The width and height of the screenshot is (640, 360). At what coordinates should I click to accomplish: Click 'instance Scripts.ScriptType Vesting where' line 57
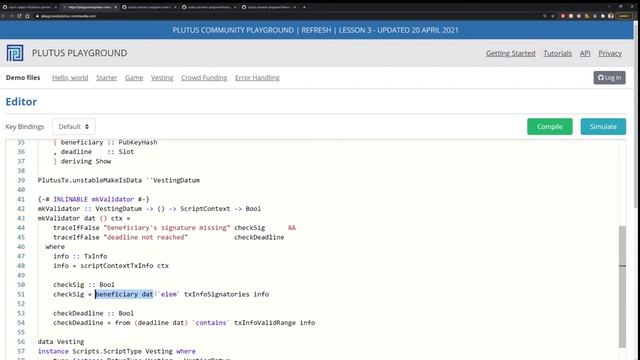pyautogui.click(x=117, y=351)
